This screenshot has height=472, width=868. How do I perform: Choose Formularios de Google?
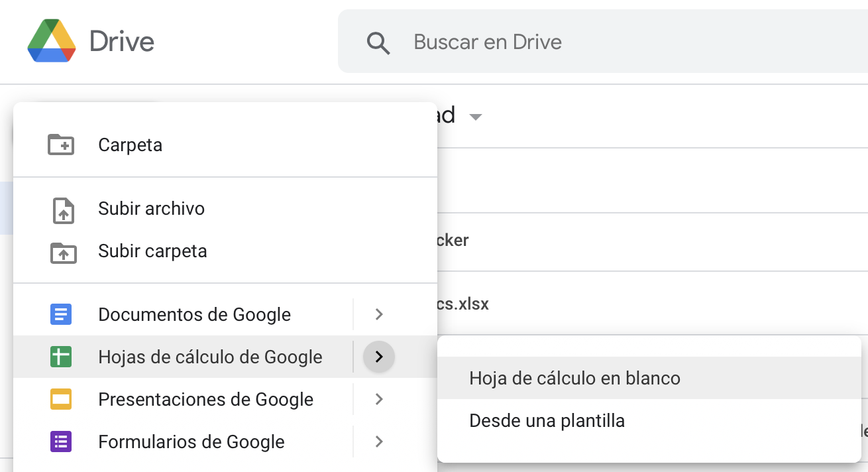click(191, 442)
